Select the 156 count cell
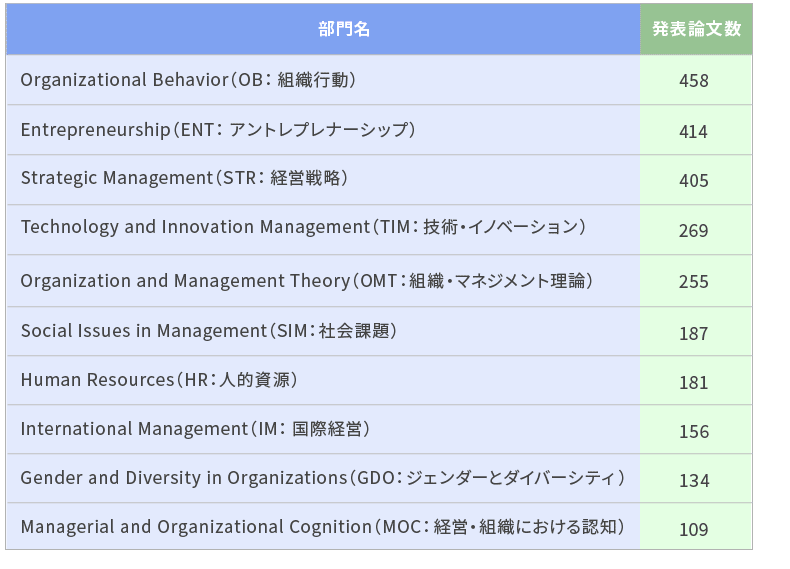 click(x=696, y=429)
